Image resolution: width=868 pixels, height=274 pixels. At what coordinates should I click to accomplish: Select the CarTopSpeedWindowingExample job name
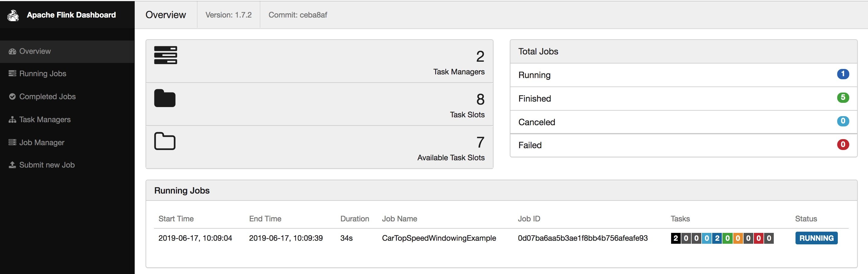(x=439, y=238)
